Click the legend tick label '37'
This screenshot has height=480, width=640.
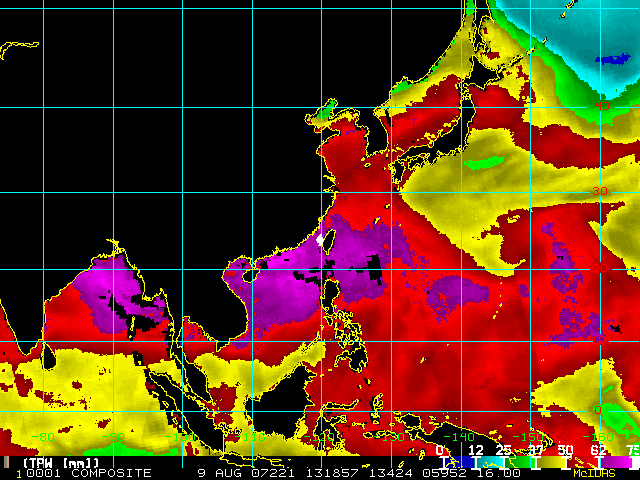536,450
